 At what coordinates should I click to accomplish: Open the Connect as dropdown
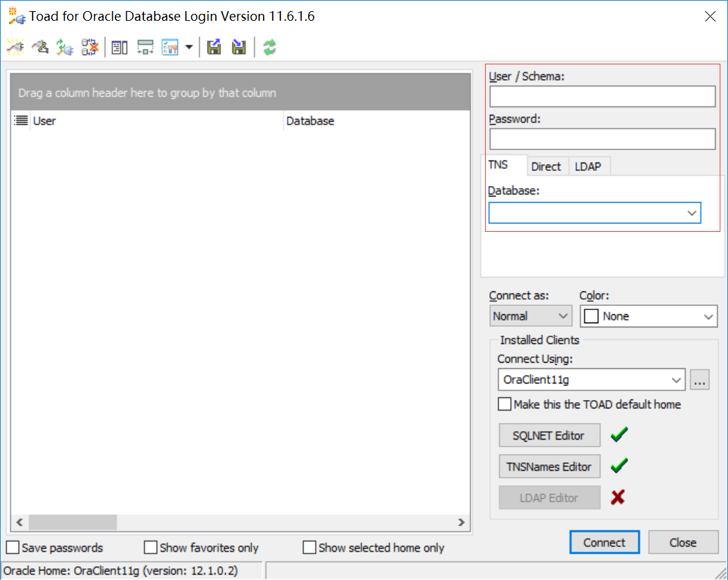click(563, 316)
